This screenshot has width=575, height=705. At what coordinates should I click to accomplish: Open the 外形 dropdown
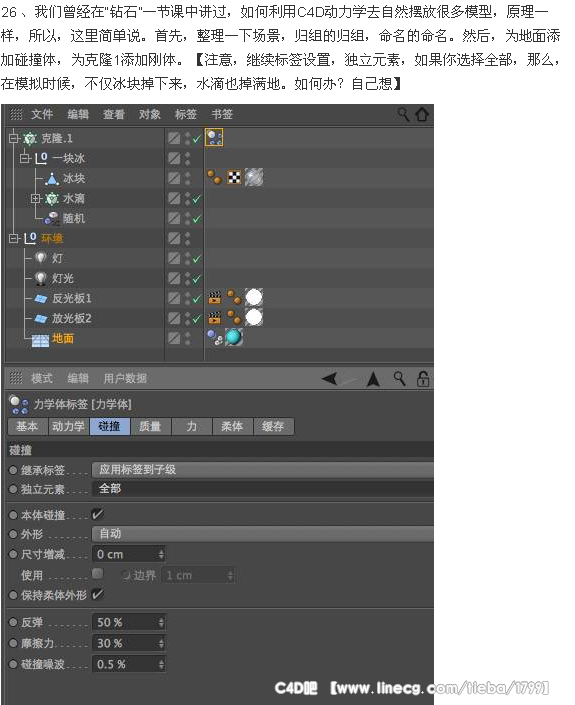tap(263, 534)
